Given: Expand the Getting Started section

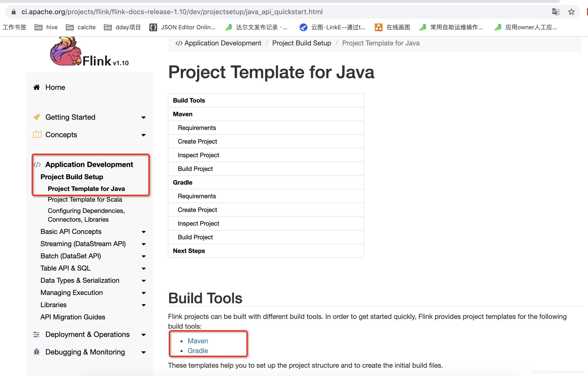Looking at the screenshot, I should (143, 117).
